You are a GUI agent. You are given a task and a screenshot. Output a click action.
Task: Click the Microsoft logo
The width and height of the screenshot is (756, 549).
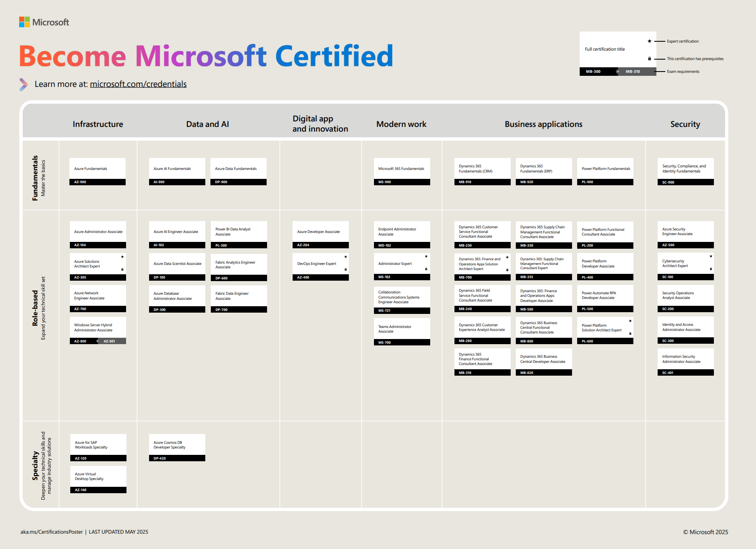pyautogui.click(x=44, y=22)
